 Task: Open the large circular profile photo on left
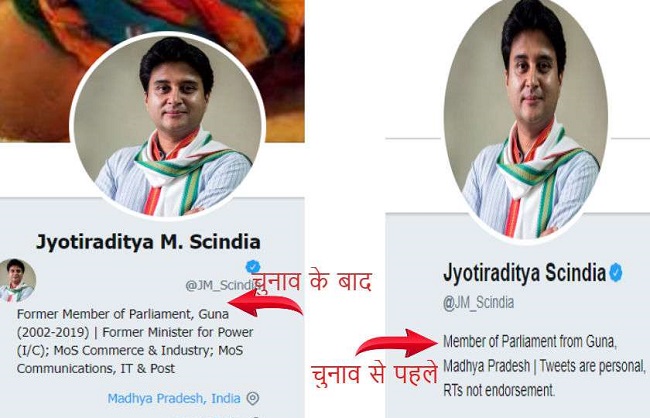(x=167, y=126)
